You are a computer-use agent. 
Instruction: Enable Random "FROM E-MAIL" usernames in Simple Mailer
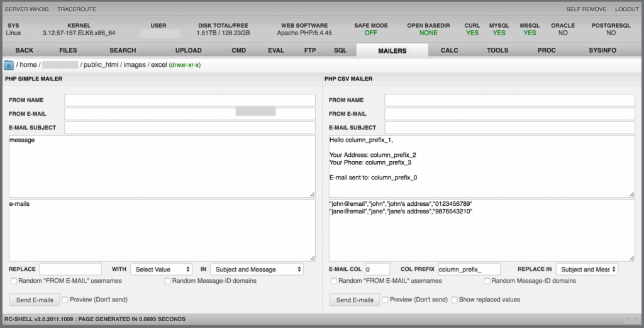point(14,281)
